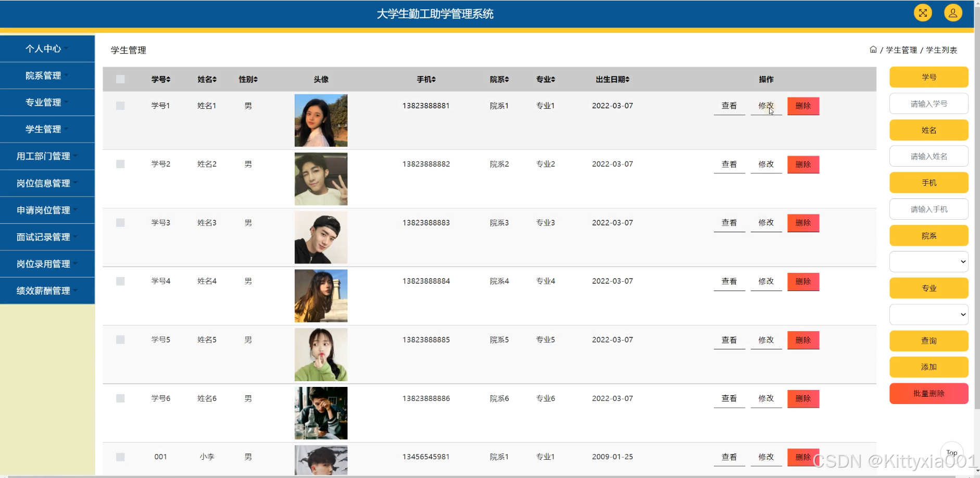980x478 pixels.
Task: Click 删除 for student 学号1
Action: coord(803,106)
